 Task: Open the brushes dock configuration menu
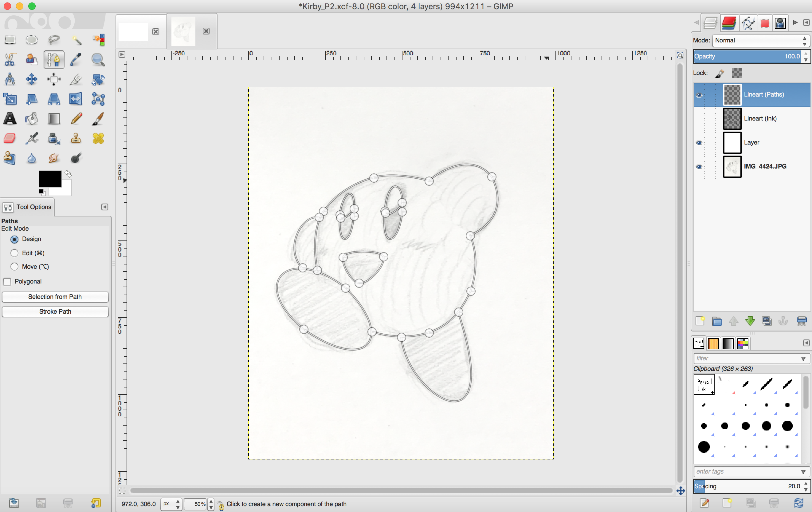806,343
